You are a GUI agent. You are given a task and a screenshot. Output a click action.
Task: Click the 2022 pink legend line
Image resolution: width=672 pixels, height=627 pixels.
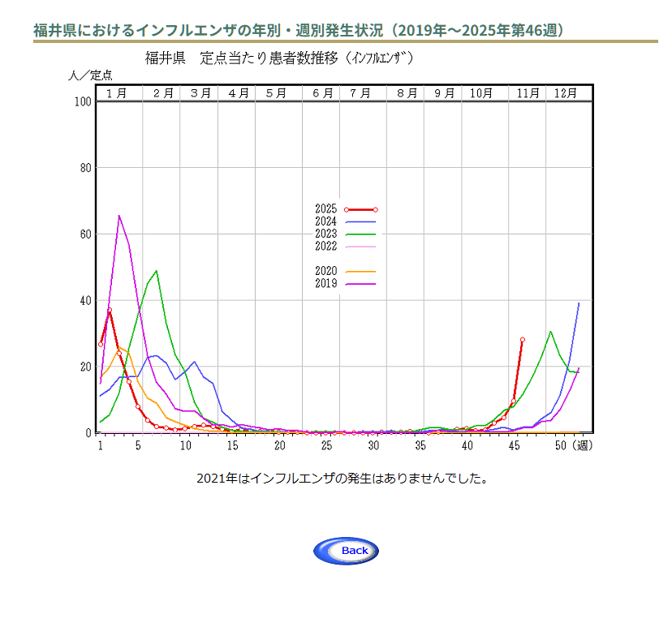[360, 247]
